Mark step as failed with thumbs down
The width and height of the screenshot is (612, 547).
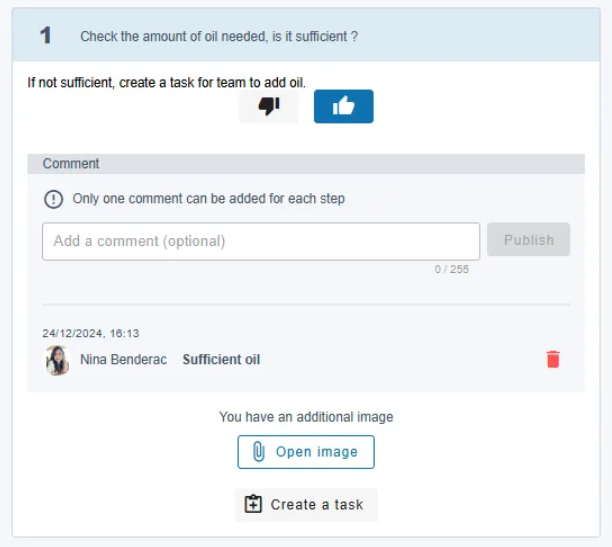tap(269, 106)
